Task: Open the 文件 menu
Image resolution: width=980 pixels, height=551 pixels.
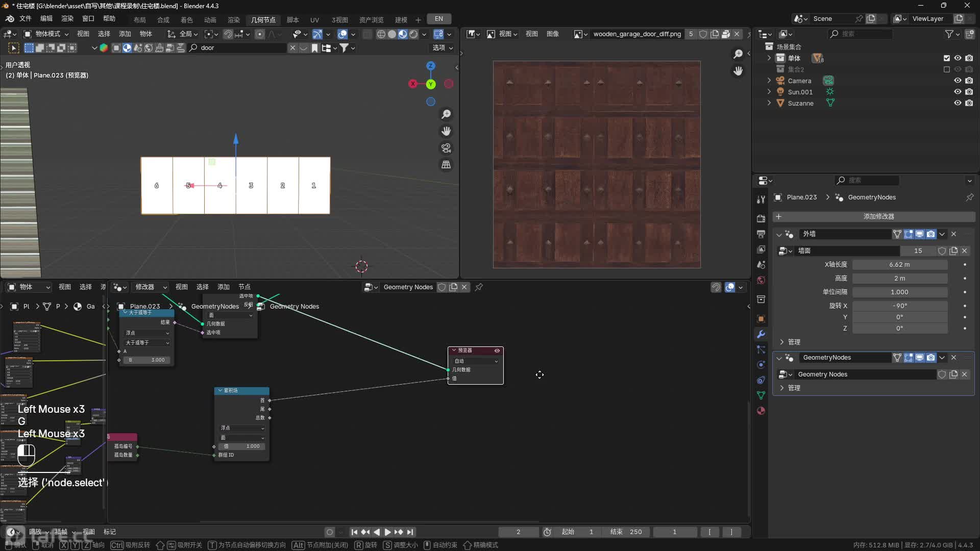Action: coord(26,19)
